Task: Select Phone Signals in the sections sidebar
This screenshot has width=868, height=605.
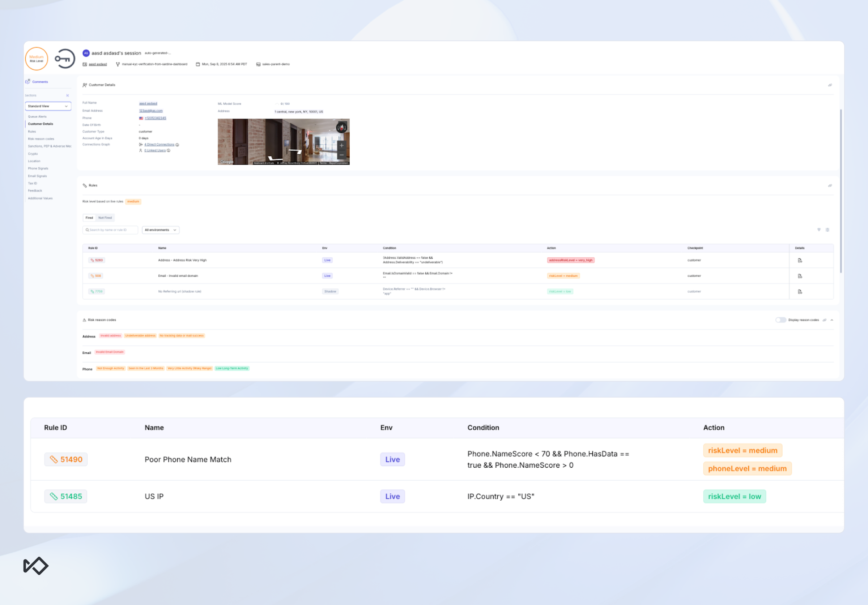Action: tap(38, 168)
